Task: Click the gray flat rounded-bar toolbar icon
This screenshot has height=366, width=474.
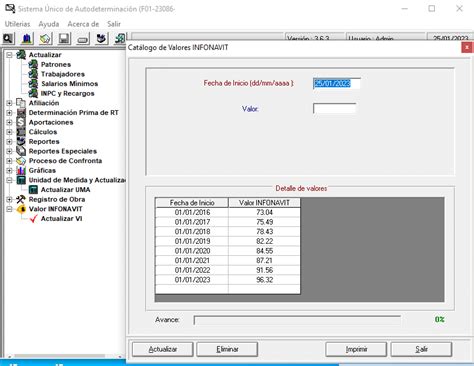Action: pyautogui.click(x=83, y=39)
